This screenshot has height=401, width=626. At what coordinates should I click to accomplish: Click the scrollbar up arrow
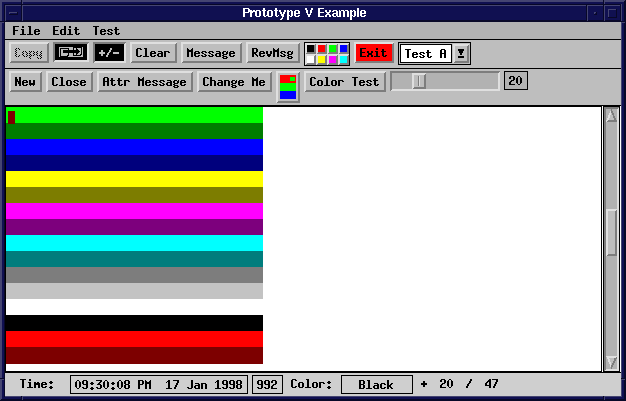click(612, 116)
